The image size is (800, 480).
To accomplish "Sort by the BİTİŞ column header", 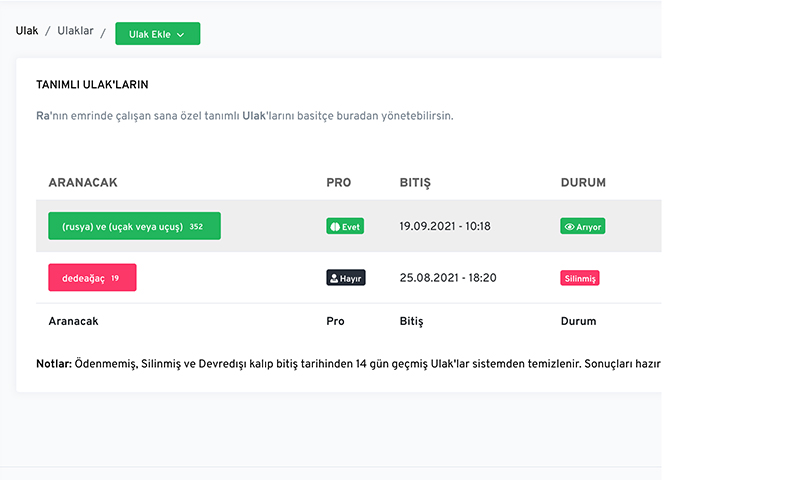I will pos(415,183).
